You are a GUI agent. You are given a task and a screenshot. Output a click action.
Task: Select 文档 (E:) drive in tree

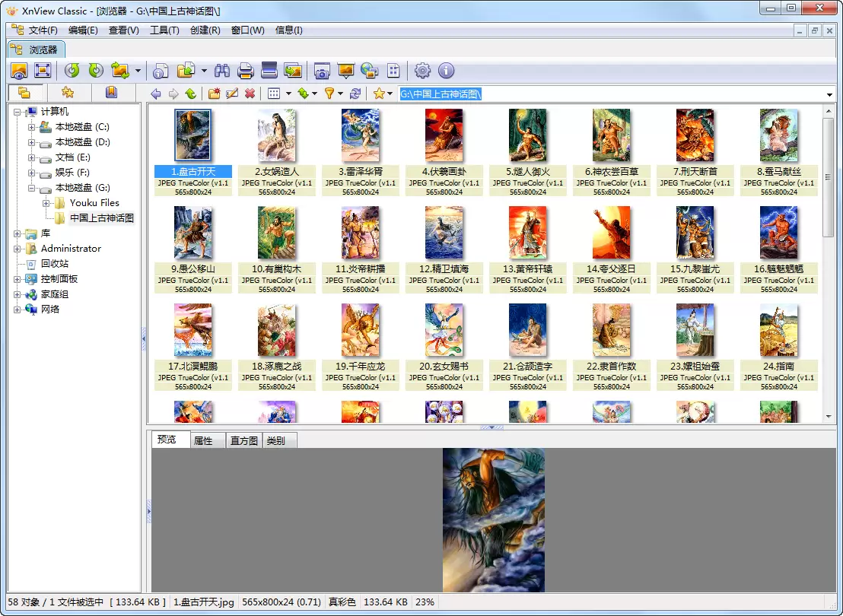(x=72, y=157)
